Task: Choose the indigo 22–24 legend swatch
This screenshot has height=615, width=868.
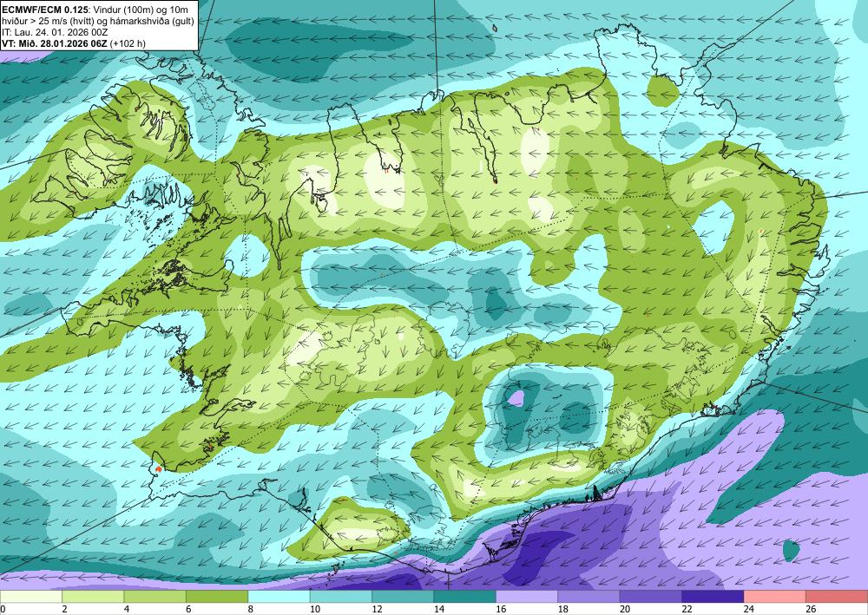Action: tap(713, 597)
